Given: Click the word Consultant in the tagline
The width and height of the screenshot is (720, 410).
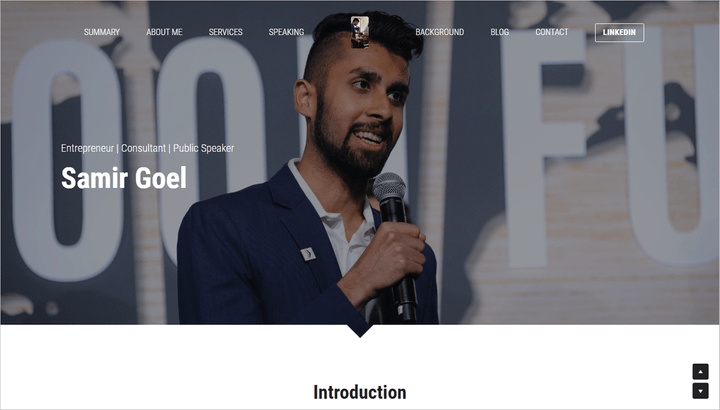Looking at the screenshot, I should click(x=143, y=148).
